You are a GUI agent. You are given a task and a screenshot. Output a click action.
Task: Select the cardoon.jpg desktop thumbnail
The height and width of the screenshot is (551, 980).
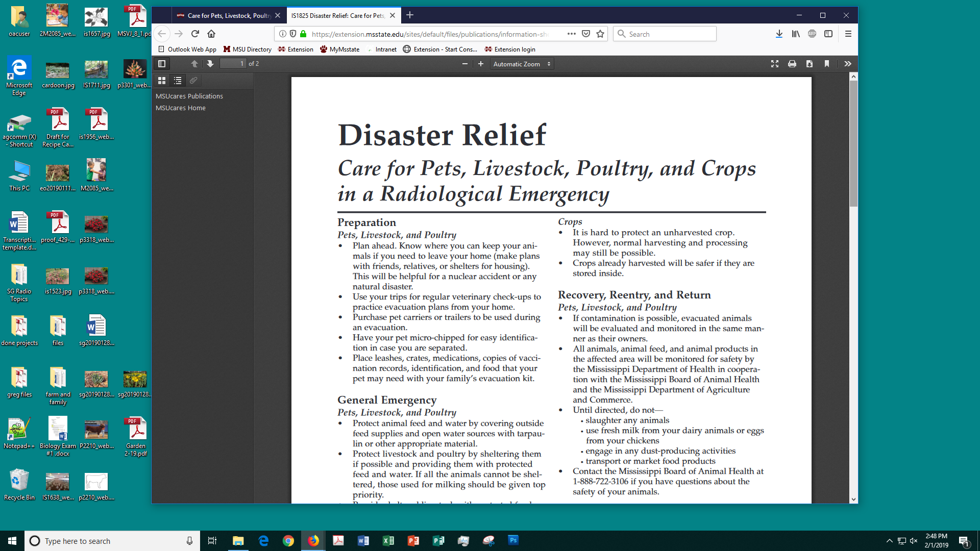pyautogui.click(x=58, y=75)
